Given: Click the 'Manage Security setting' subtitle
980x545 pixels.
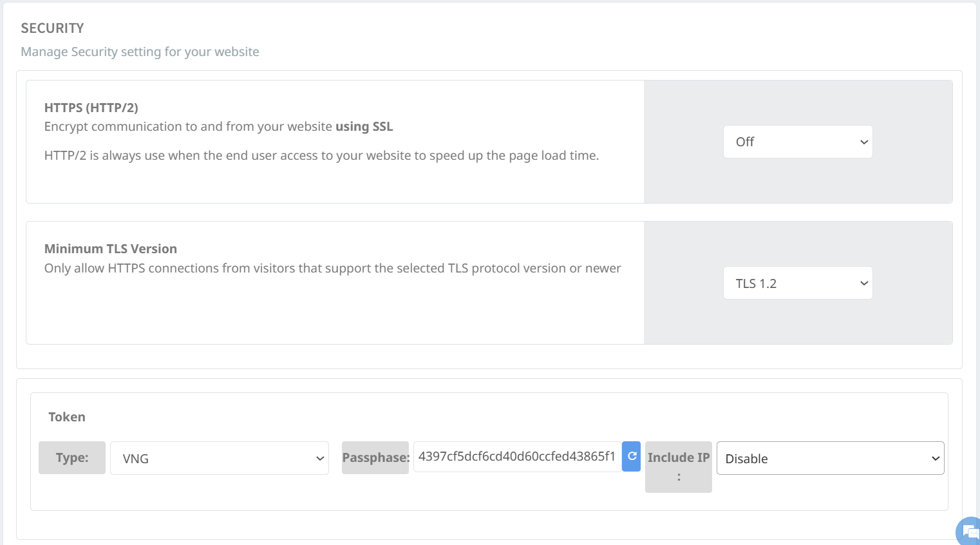Looking at the screenshot, I should click(140, 52).
